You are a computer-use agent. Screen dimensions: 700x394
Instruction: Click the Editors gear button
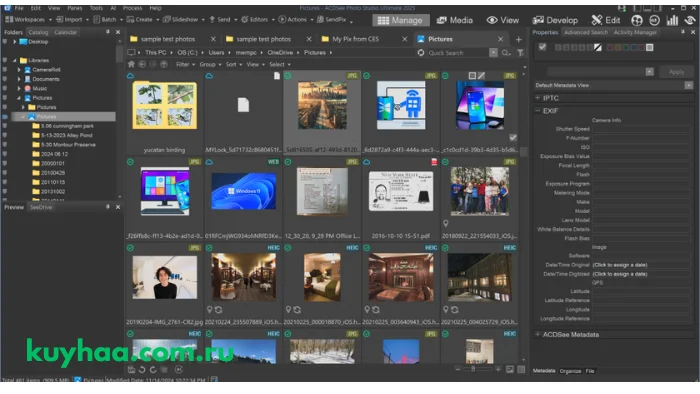[255, 20]
